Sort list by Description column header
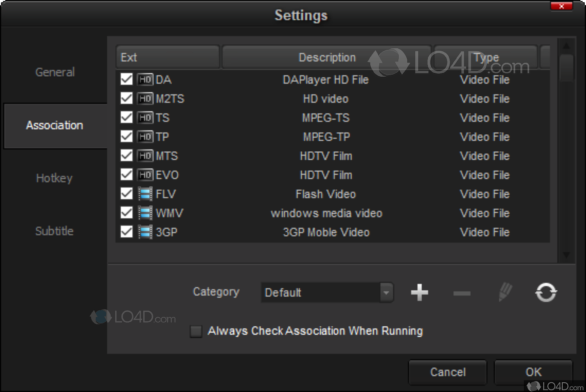Viewport: 586px width, 392px height. pos(327,57)
